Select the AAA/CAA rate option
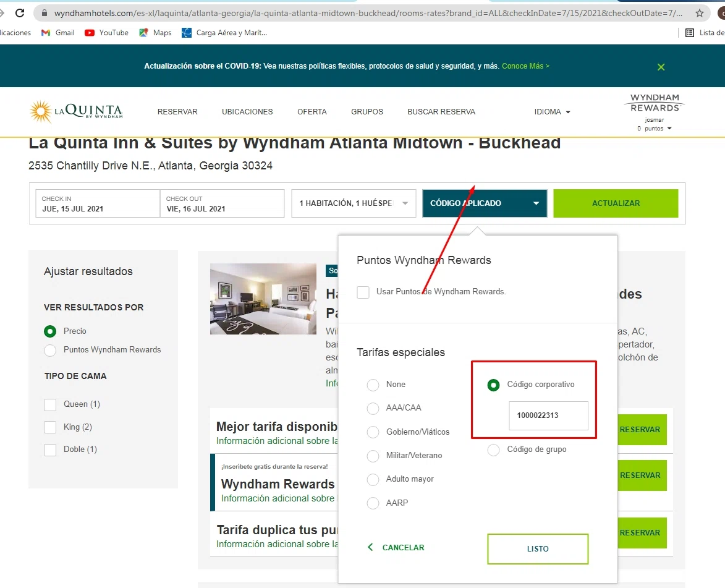Image resolution: width=725 pixels, height=588 pixels. coord(373,409)
